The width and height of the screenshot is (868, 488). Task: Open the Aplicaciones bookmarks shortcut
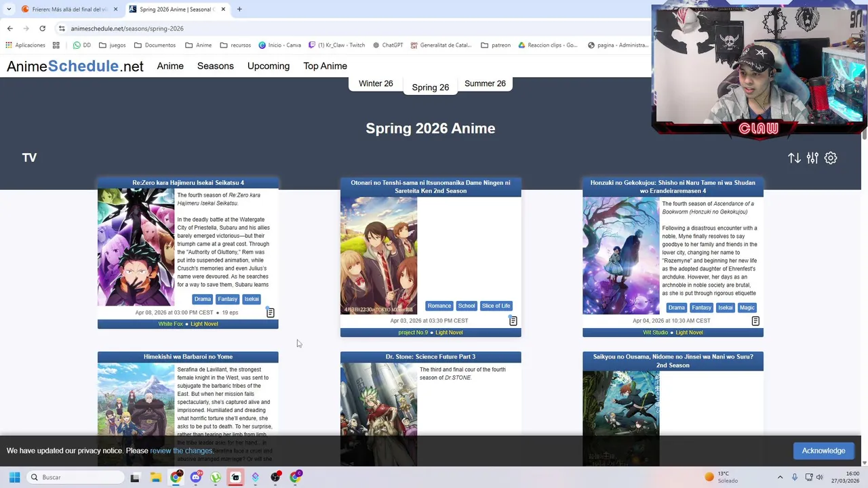click(24, 45)
